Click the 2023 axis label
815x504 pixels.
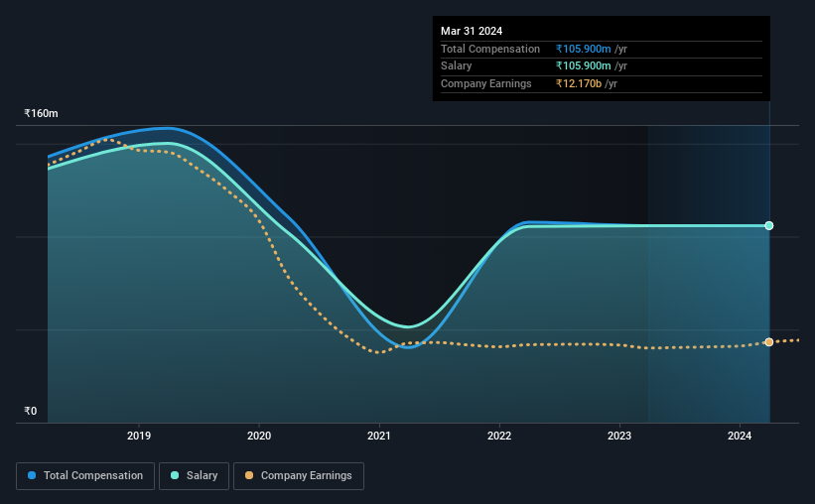(619, 436)
